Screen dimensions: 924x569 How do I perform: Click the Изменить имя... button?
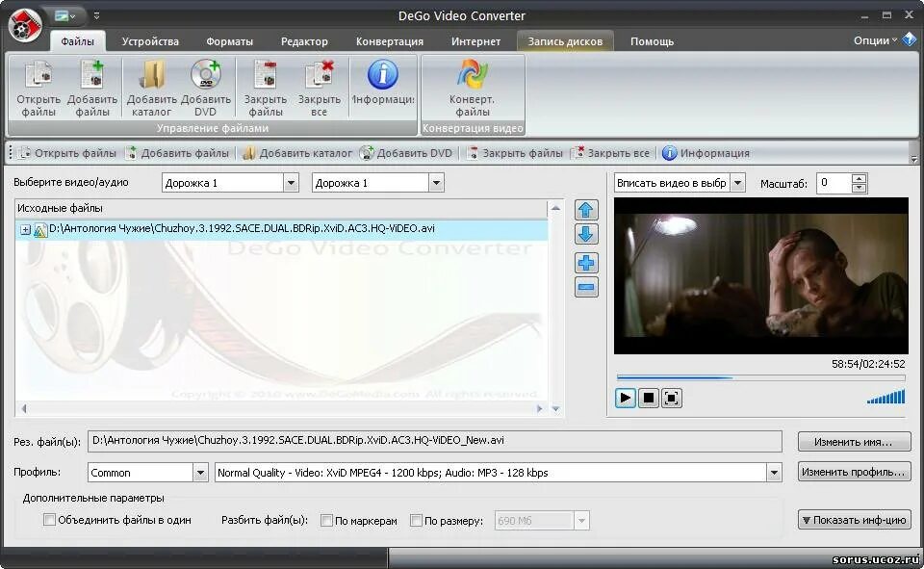click(x=854, y=442)
